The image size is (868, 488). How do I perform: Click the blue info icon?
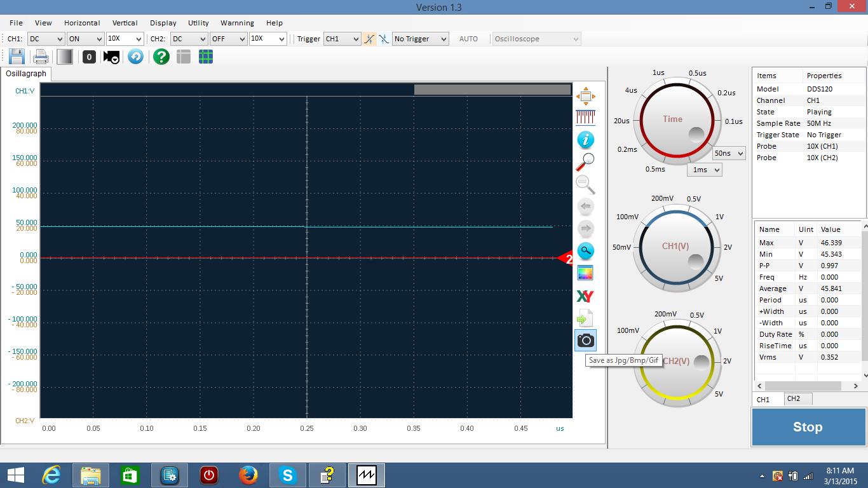(585, 140)
